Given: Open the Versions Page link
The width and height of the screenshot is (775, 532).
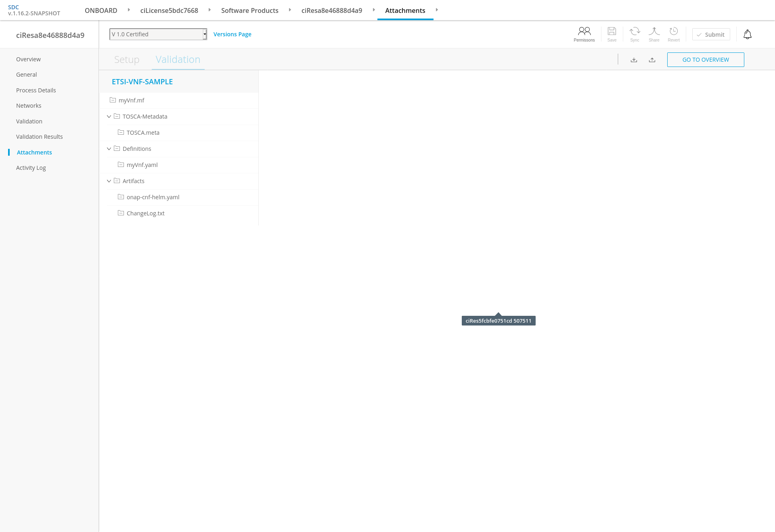Looking at the screenshot, I should point(232,34).
